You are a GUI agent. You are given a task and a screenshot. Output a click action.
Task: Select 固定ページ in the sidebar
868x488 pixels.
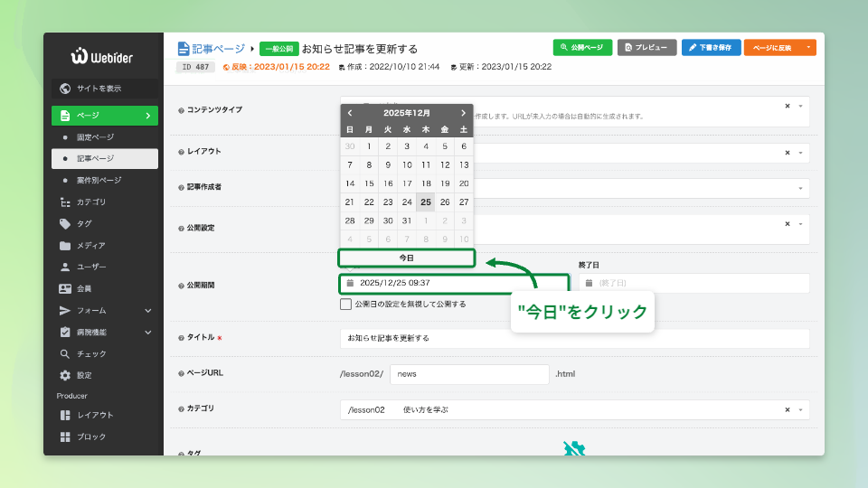[95, 137]
